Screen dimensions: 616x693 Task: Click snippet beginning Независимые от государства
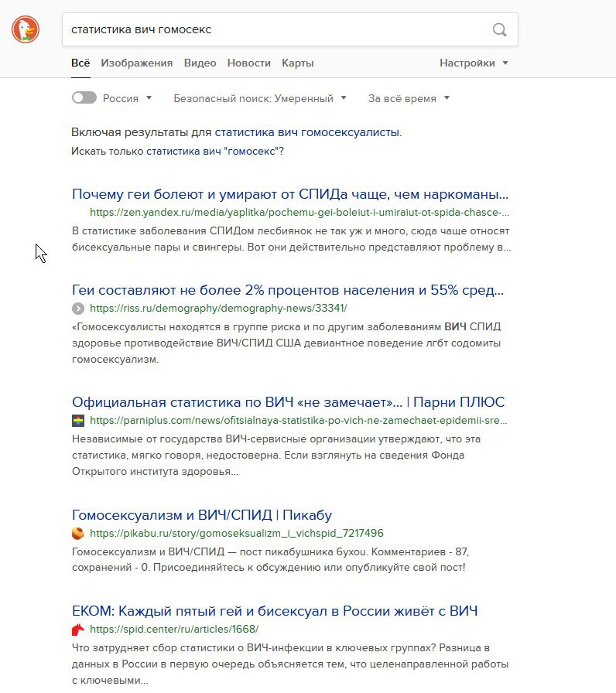tap(276, 456)
